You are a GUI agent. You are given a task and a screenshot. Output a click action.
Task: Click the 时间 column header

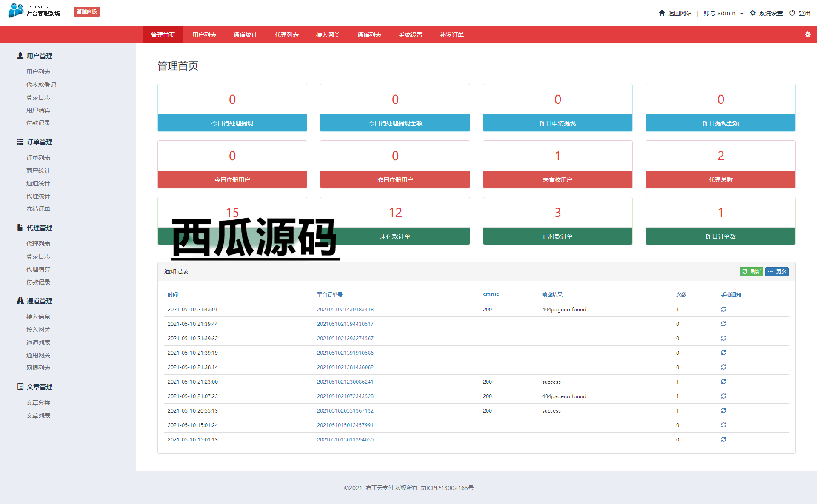pyautogui.click(x=173, y=294)
